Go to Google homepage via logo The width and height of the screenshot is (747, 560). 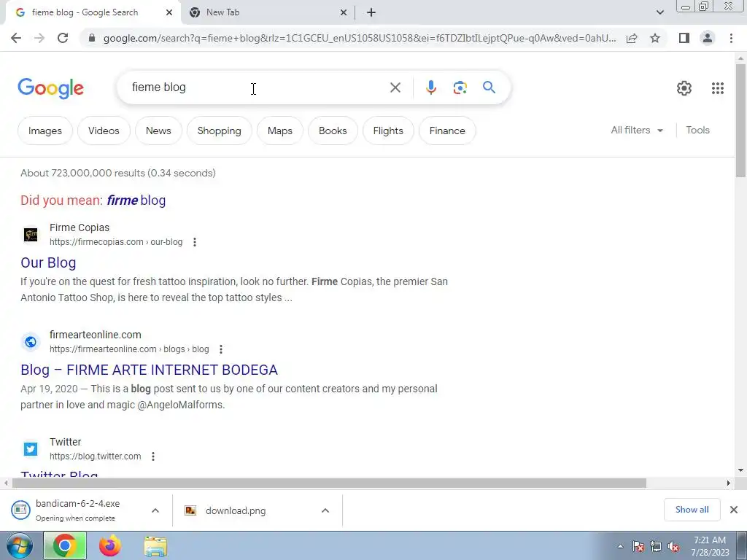click(50, 88)
